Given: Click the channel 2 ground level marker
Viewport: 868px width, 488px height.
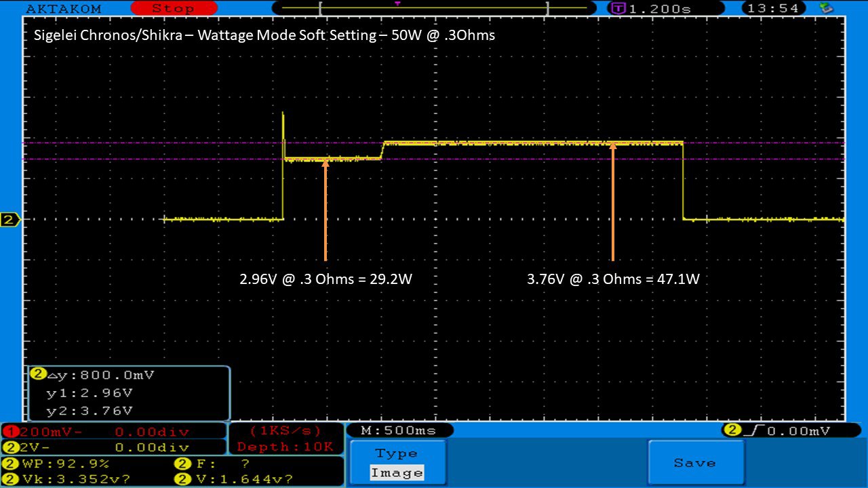Looking at the screenshot, I should pyautogui.click(x=9, y=220).
